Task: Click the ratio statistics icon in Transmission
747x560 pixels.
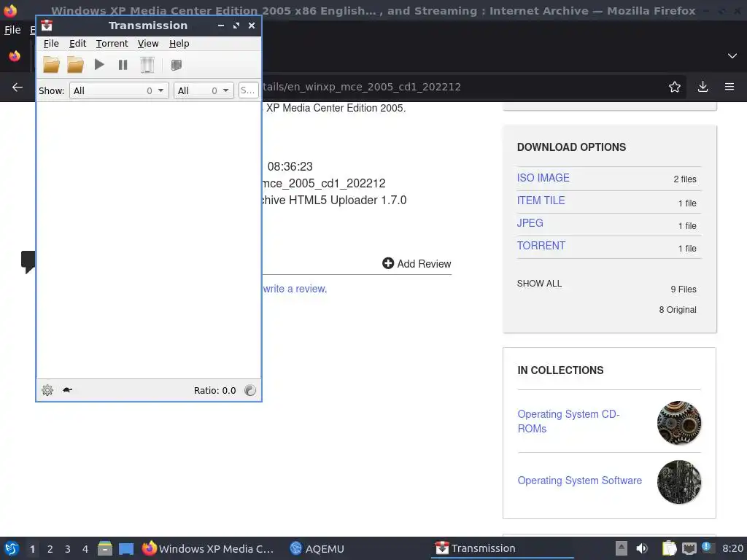Action: point(250,390)
